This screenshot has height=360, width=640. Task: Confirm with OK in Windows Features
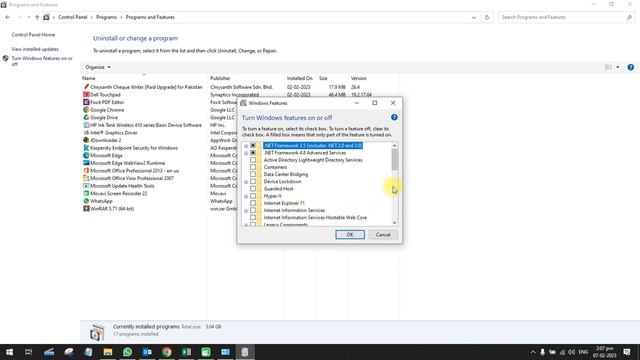coord(350,235)
